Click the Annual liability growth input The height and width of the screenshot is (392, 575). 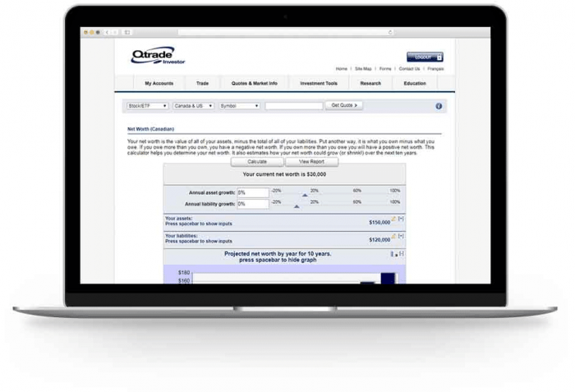[x=253, y=204]
